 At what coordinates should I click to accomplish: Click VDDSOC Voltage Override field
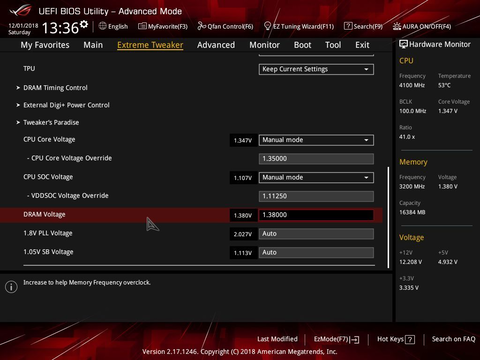pos(316,196)
